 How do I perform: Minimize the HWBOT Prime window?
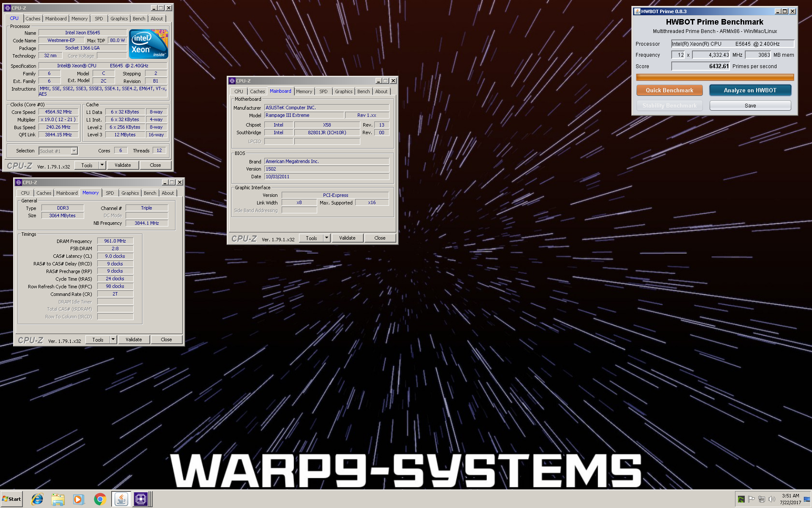[x=778, y=11]
